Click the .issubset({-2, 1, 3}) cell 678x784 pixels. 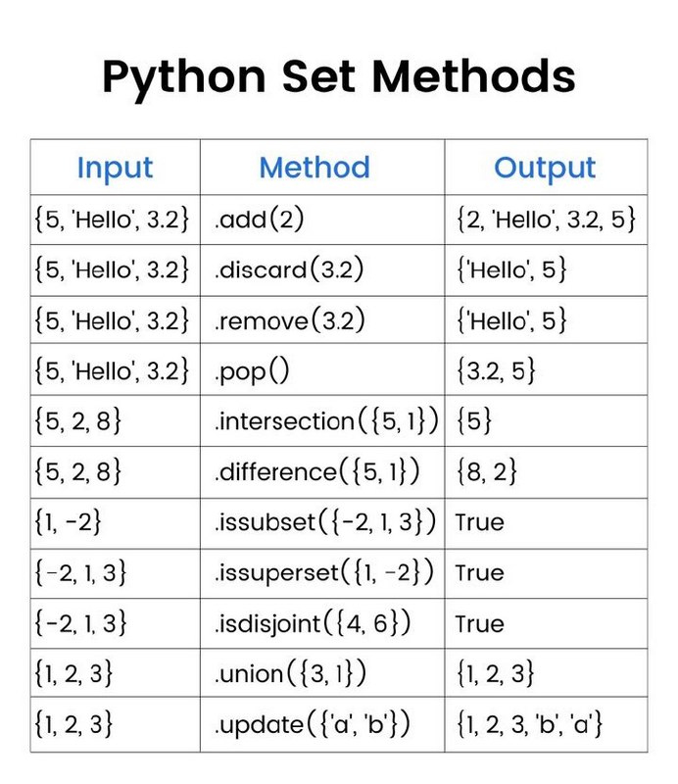(322, 523)
